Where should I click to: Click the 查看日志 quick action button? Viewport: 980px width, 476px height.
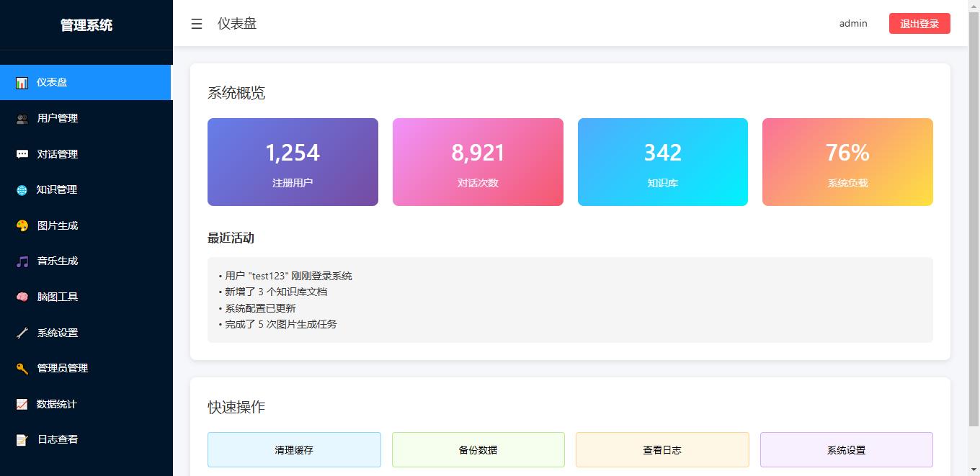point(662,450)
